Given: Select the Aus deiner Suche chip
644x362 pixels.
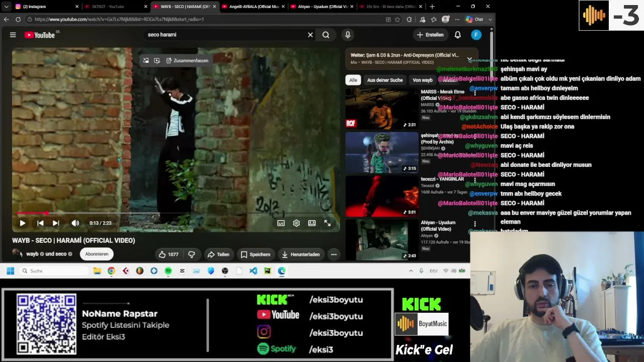Looking at the screenshot, I should tap(385, 80).
